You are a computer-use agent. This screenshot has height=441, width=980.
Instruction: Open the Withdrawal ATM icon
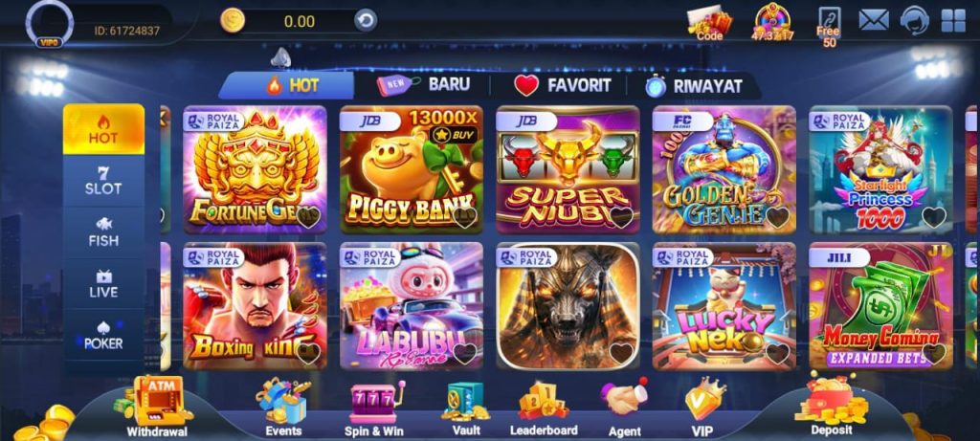tap(157, 406)
